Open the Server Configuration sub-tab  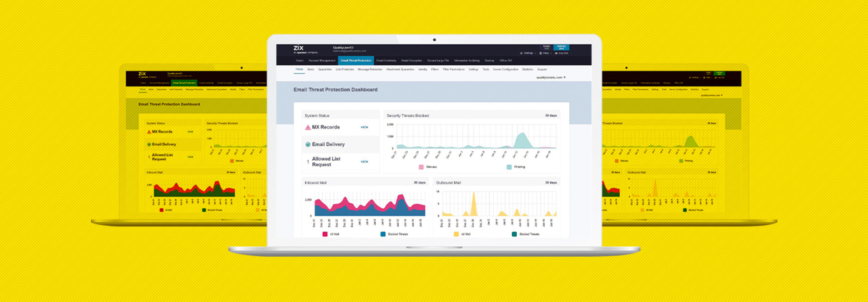505,69
